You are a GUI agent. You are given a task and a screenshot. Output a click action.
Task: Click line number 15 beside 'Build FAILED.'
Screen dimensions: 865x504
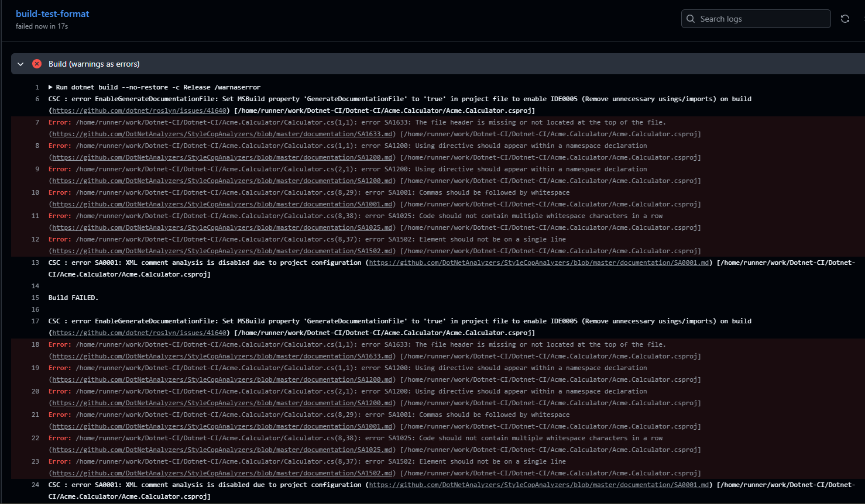pos(35,298)
